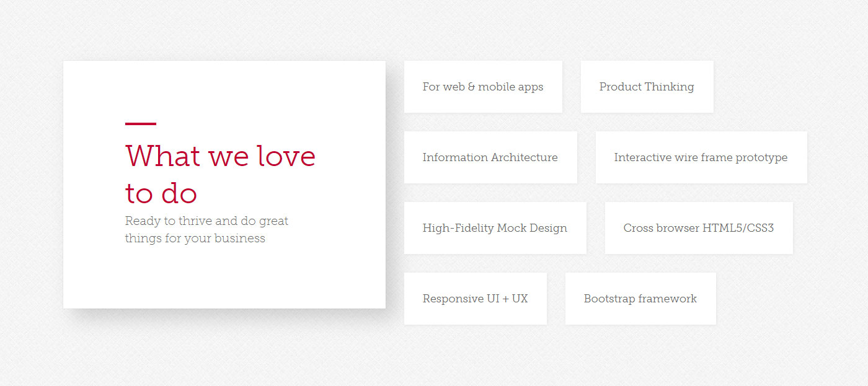Click the "For web & mobile apps" tag
Image resolution: width=868 pixels, height=386 pixels.
(482, 87)
